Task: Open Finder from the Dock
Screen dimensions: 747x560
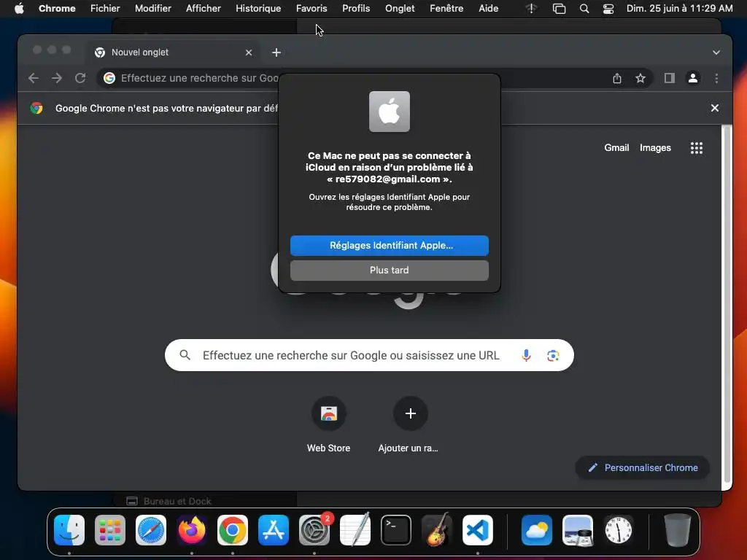Action: coord(69,530)
